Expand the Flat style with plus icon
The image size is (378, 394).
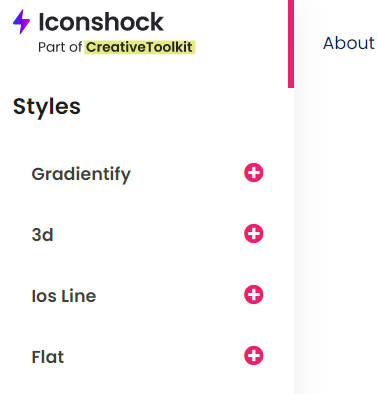(x=254, y=355)
